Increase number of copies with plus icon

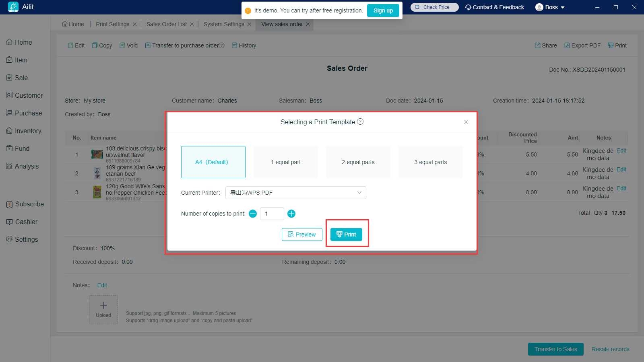[291, 214]
